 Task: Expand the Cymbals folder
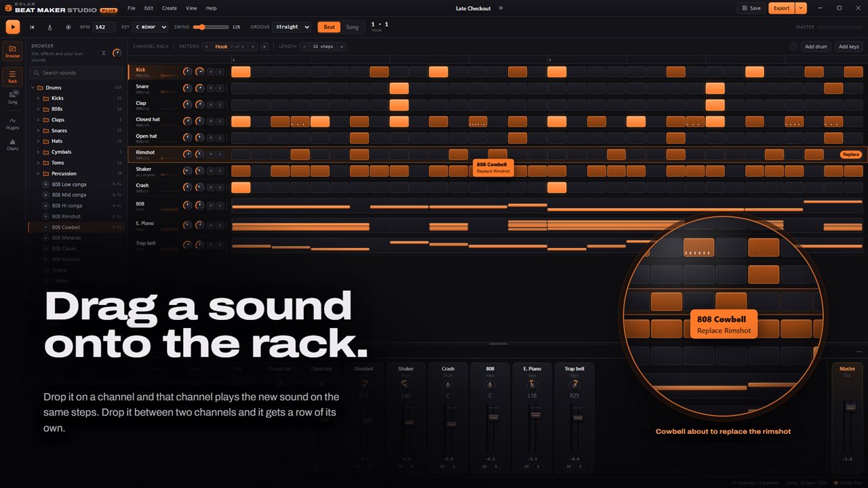39,152
